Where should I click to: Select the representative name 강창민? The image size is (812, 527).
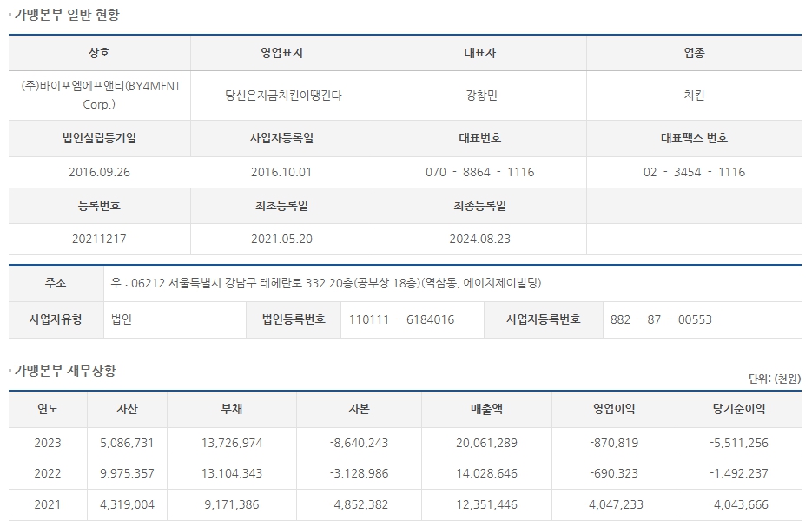click(x=481, y=96)
